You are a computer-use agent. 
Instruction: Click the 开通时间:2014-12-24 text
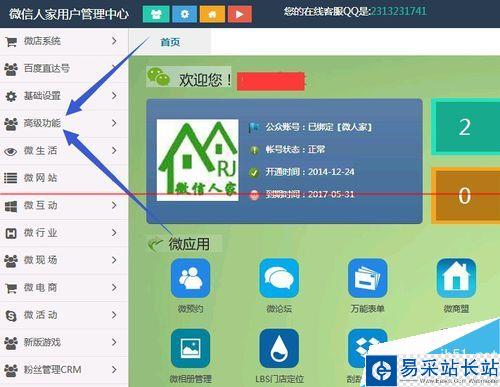[x=310, y=172]
